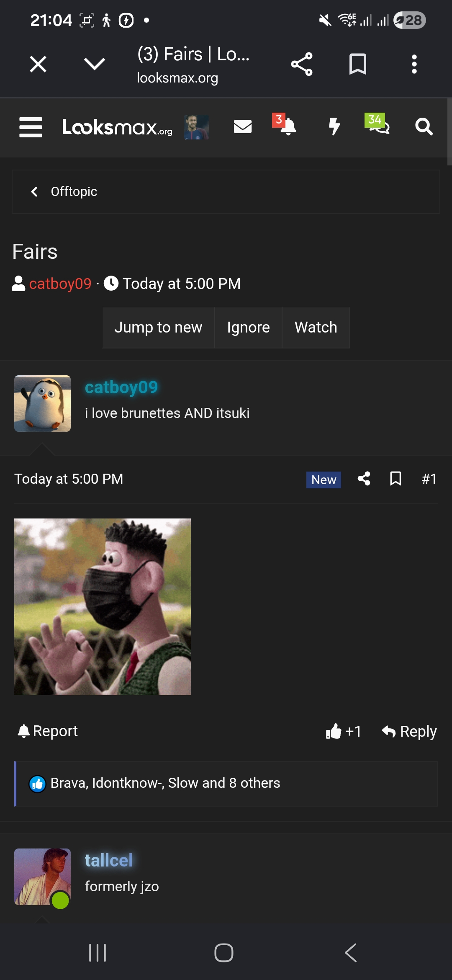Open the lightning bolt what's new icon

[334, 126]
